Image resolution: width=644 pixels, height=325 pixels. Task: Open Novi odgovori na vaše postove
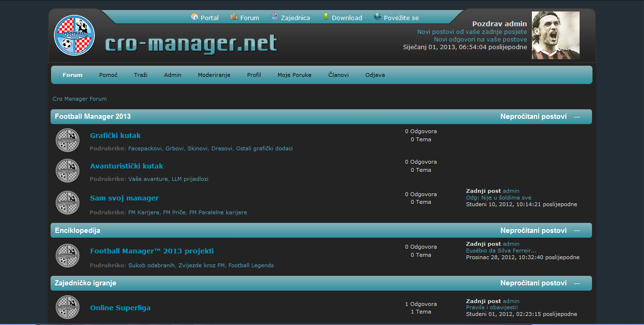[480, 39]
